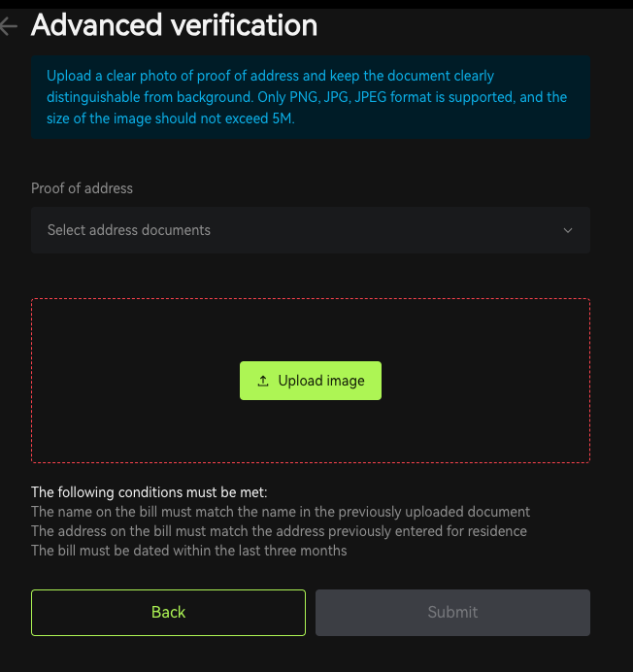Click 'The following conditions must be met' heading
The height and width of the screenshot is (672, 633).
[x=150, y=492]
